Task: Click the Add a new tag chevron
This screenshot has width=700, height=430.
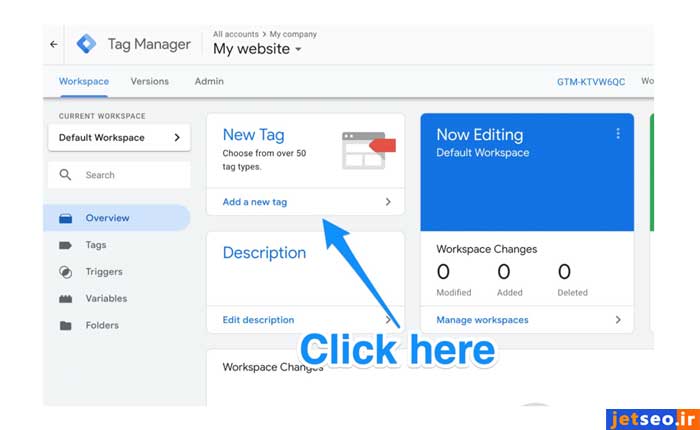Action: pyautogui.click(x=388, y=202)
